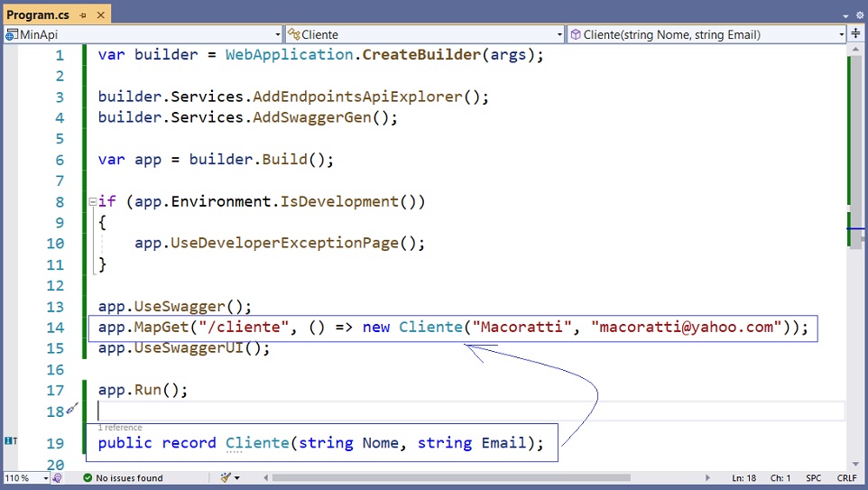Click AddSwaggerGen on line 4
Screen dimensions: 868x490
pos(312,117)
